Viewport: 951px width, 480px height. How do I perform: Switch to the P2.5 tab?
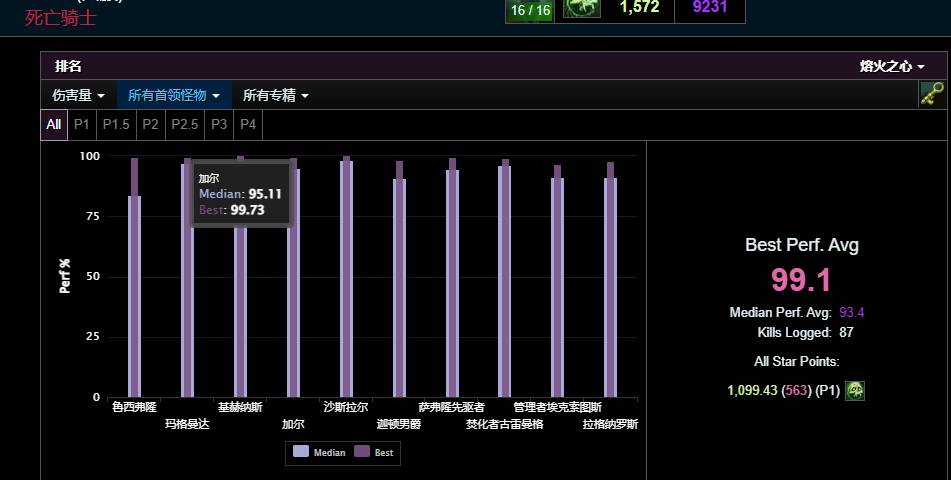[x=185, y=124]
